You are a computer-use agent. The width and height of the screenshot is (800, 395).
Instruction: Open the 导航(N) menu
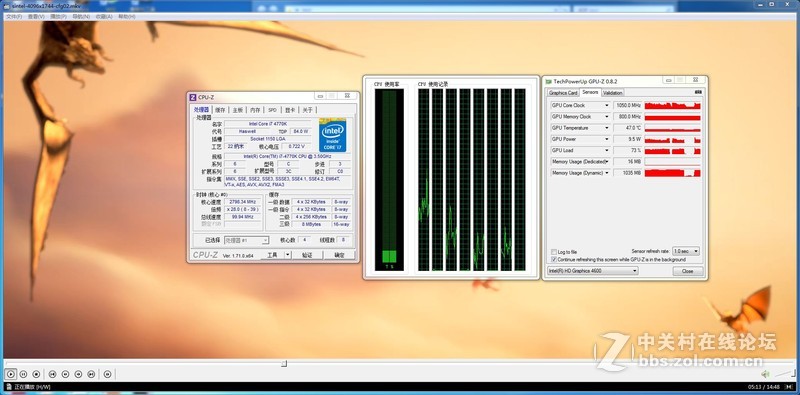click(x=81, y=16)
